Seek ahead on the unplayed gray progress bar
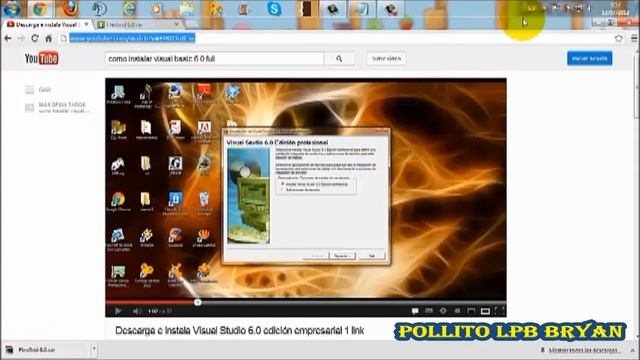 point(353,302)
